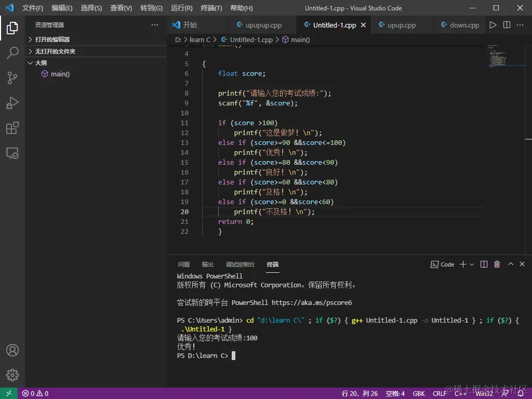
Task: Maximize the terminal panel with chevron up
Action: 510,264
